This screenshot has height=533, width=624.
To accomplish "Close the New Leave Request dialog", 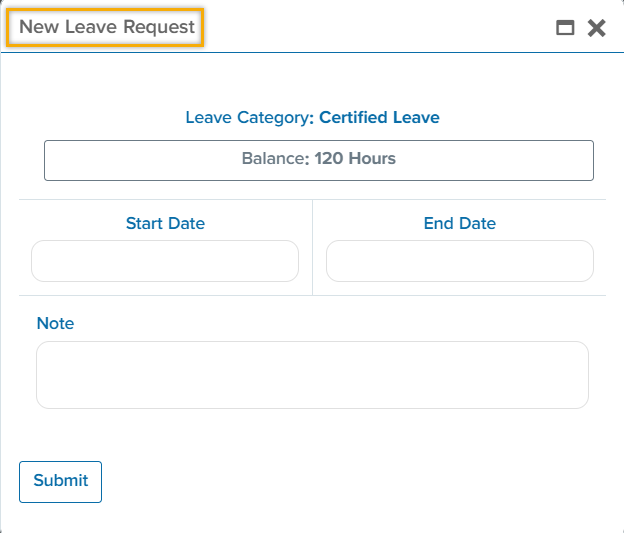I will 597,28.
